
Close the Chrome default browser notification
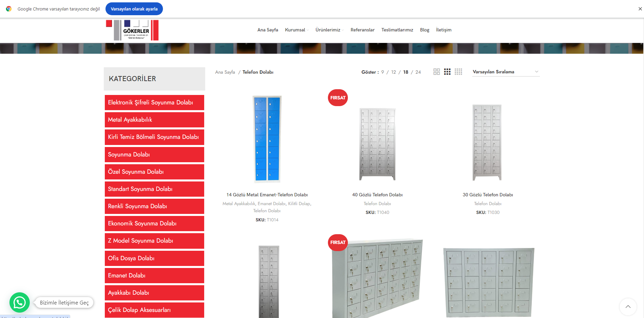(640, 9)
